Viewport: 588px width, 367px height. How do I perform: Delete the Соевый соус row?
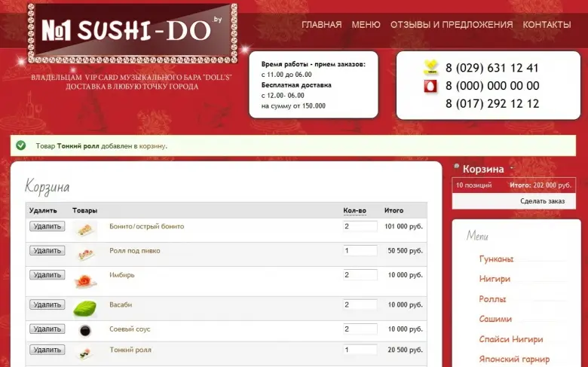pyautogui.click(x=47, y=329)
